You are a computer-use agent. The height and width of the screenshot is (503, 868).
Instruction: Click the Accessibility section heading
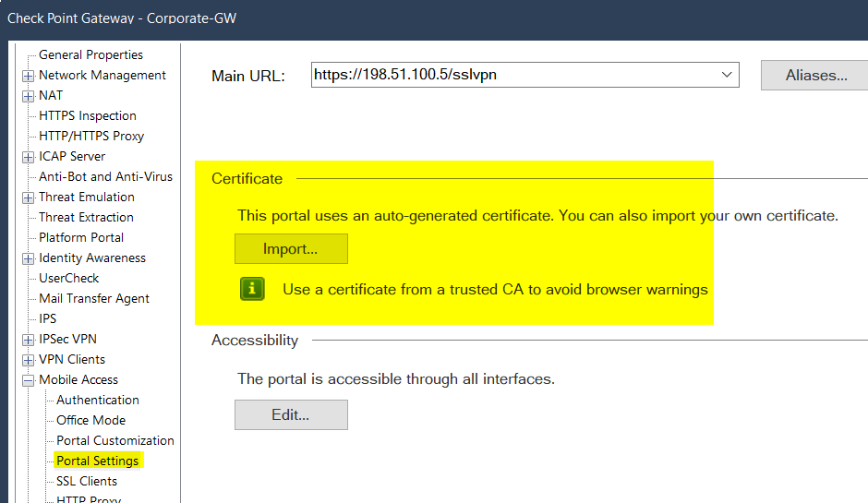[x=255, y=341]
